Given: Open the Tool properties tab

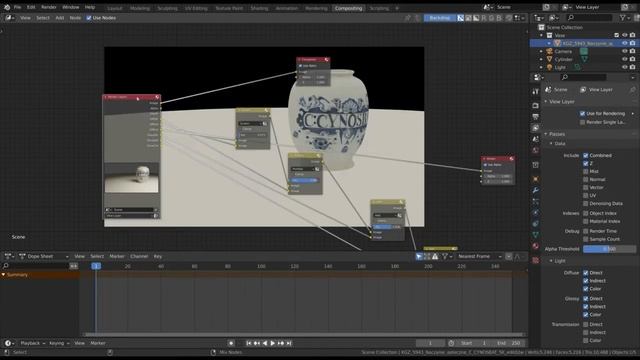Looking at the screenshot, I should pyautogui.click(x=536, y=92).
